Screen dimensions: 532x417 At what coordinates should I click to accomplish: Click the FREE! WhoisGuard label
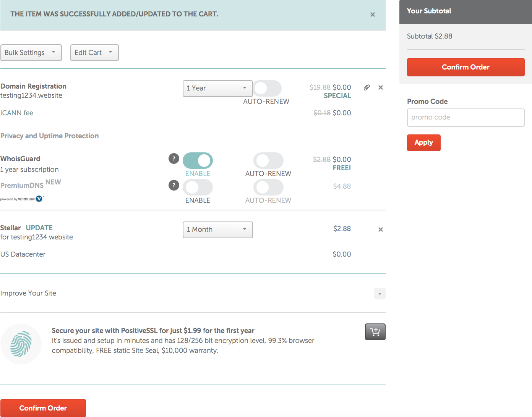342,168
